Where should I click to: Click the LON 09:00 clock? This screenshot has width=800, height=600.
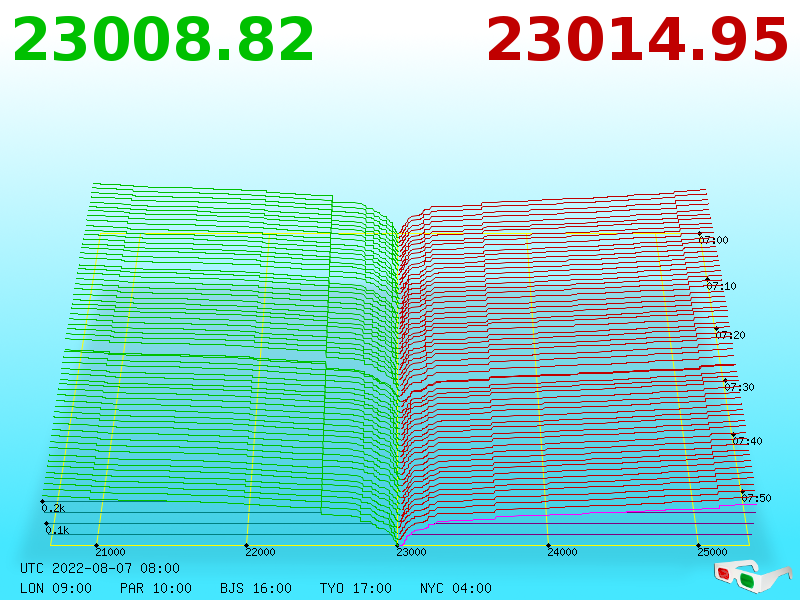click(56, 588)
